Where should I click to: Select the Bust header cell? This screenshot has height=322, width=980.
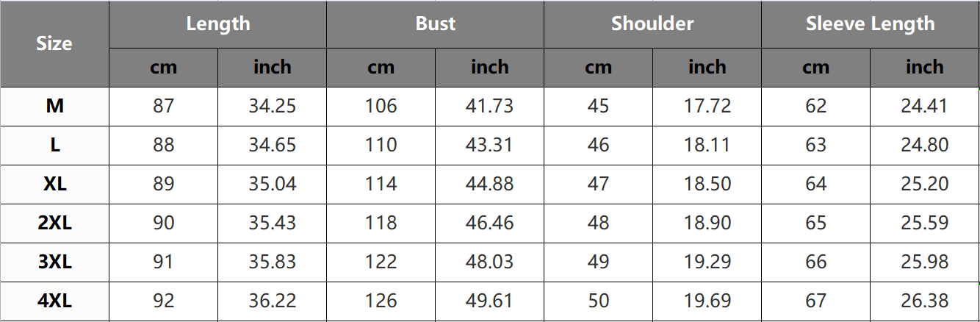[435, 24]
